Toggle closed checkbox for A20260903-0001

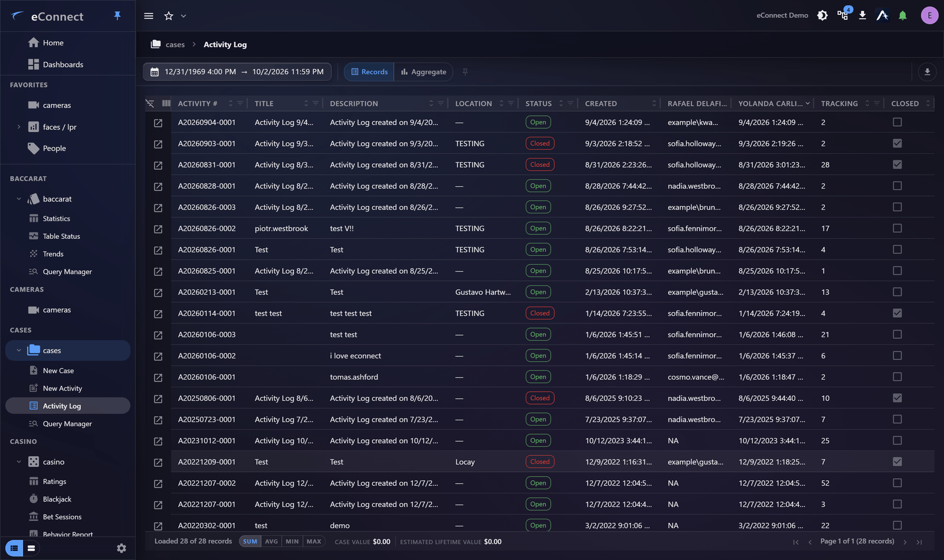[897, 143]
